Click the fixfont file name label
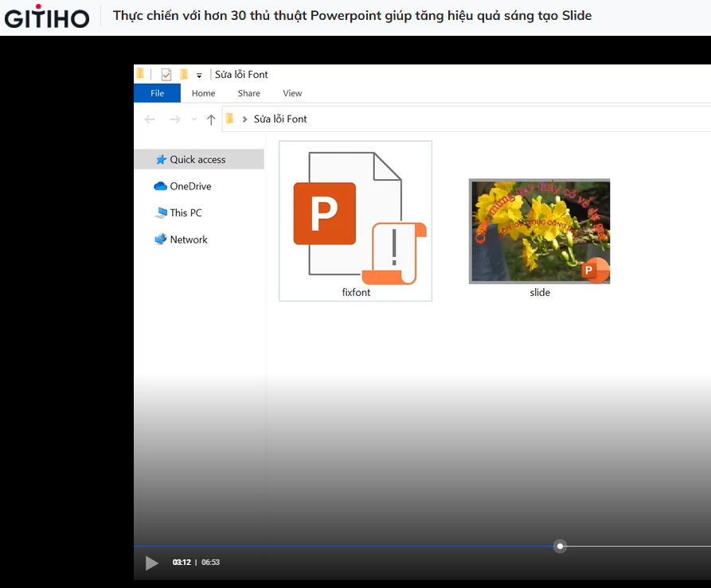The width and height of the screenshot is (711, 588). 356,293
